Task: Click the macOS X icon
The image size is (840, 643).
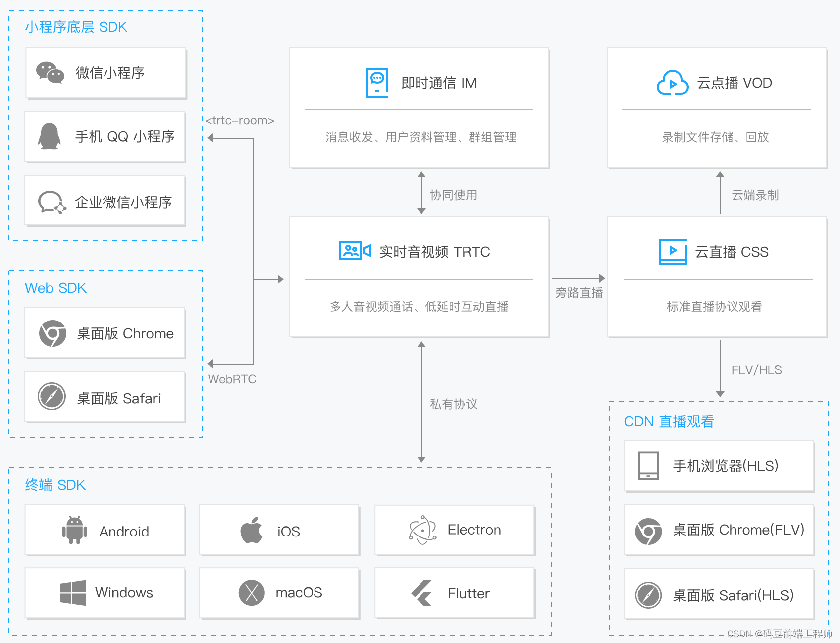Action: (x=252, y=593)
